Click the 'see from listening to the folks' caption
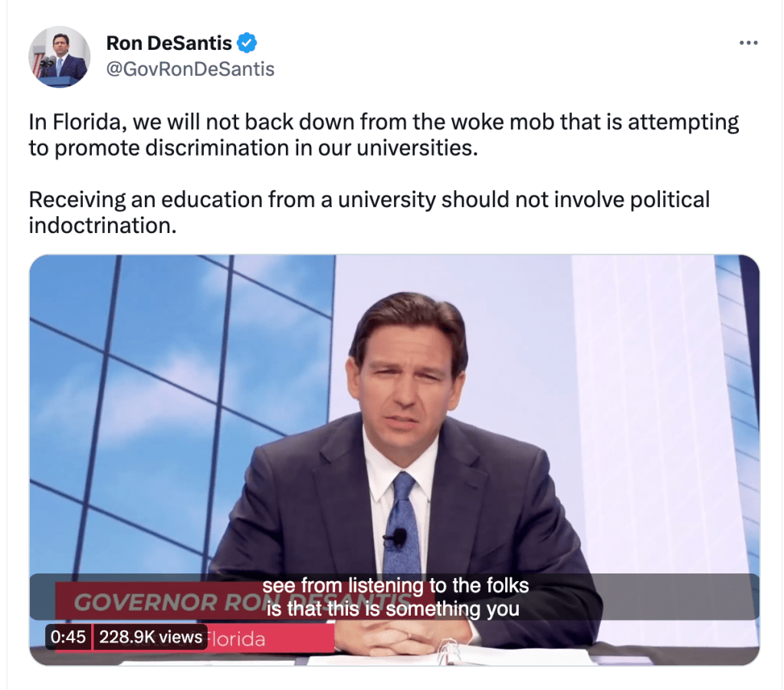 point(395,586)
